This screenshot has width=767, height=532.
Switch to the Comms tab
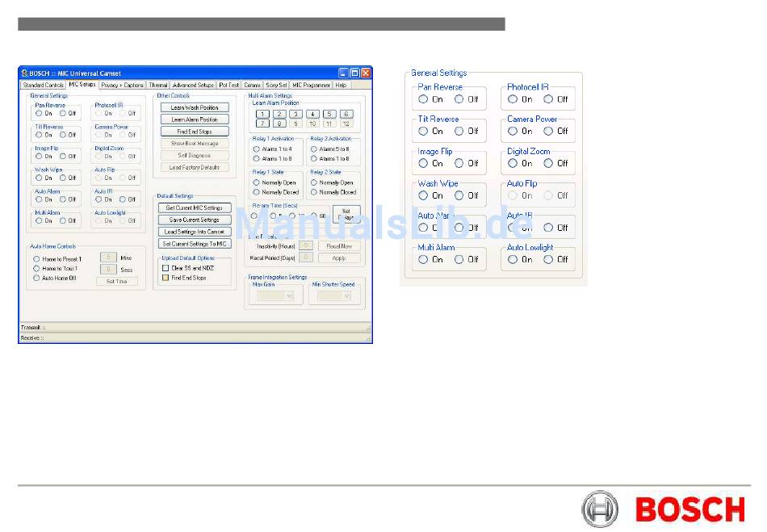253,85
